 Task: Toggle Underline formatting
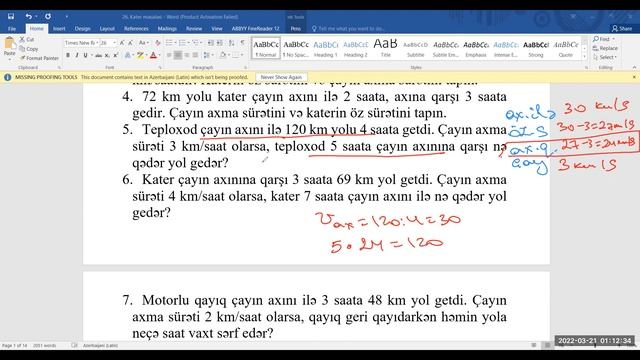(85, 55)
